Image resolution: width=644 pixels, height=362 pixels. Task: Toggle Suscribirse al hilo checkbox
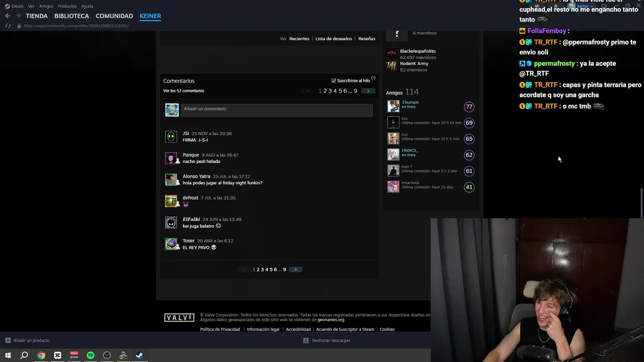tap(334, 80)
